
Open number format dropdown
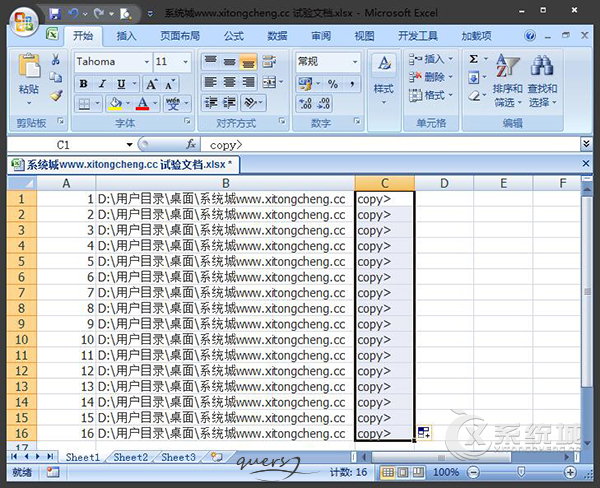(x=355, y=62)
